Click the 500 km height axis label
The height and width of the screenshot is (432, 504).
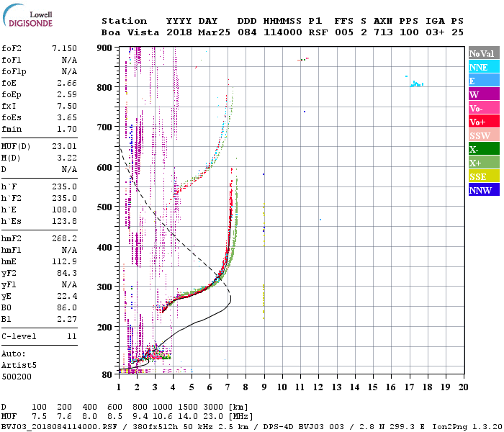point(104,207)
